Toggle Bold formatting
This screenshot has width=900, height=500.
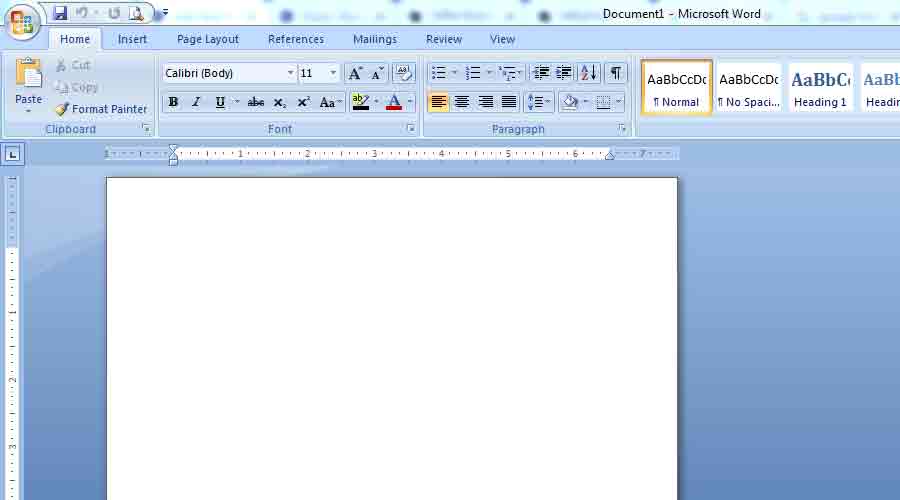pos(173,102)
